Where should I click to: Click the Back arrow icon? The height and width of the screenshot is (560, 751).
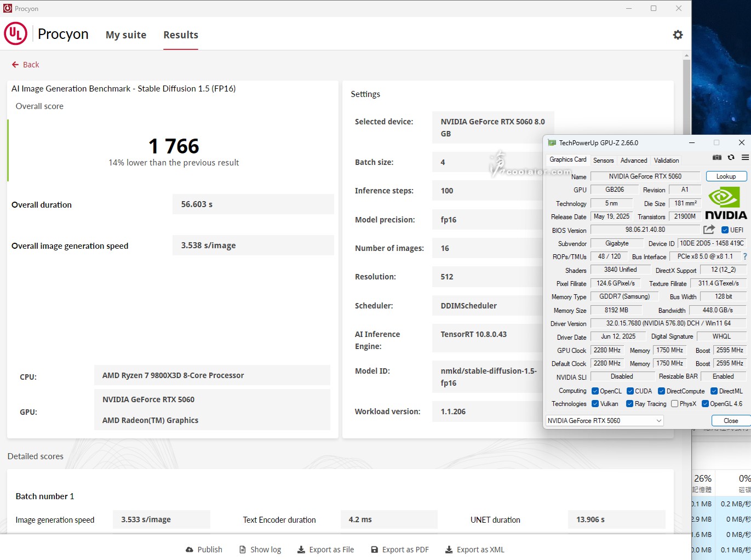(15, 65)
